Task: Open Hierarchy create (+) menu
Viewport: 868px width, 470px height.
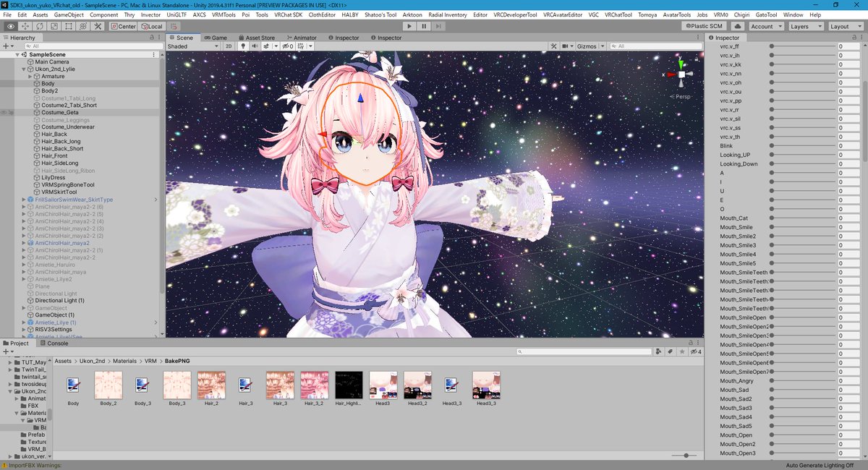Action: click(7, 46)
